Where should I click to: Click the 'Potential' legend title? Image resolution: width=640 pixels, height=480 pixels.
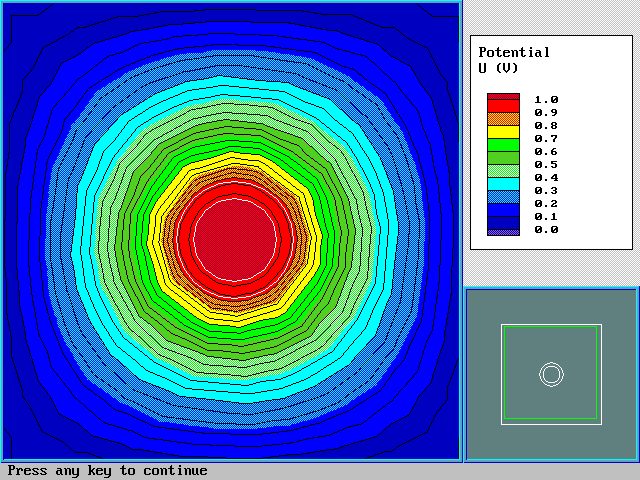pyautogui.click(x=514, y=52)
